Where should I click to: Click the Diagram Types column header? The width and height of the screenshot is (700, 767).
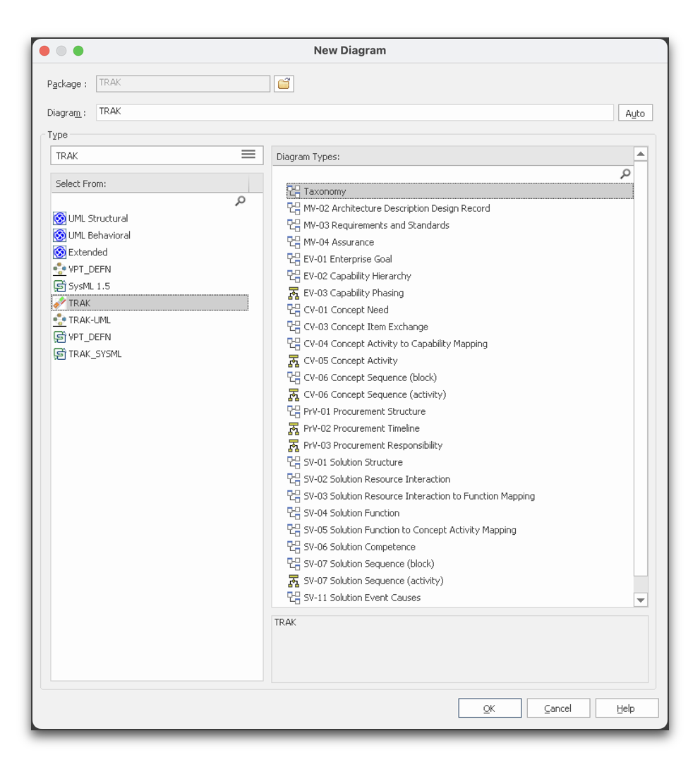tap(452, 157)
